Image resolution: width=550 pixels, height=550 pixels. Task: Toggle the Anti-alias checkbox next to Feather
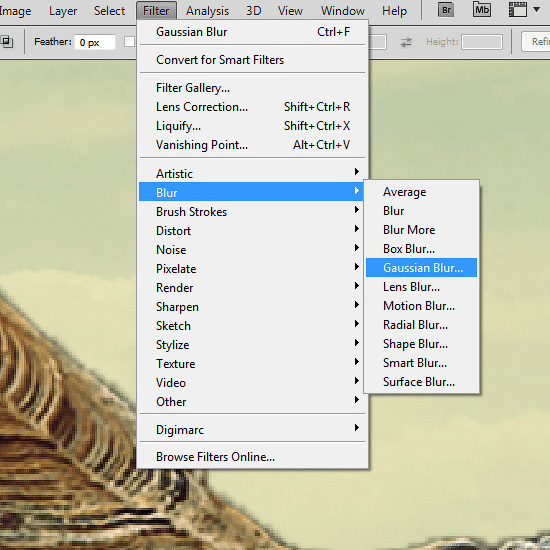pos(129,42)
